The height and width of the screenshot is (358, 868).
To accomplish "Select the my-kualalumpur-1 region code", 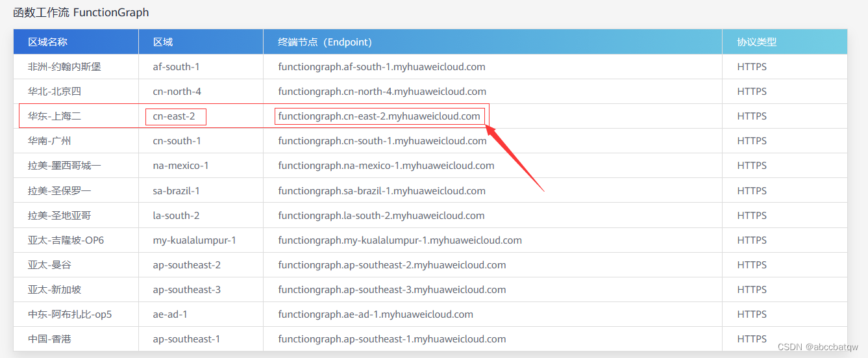I will tap(195, 240).
